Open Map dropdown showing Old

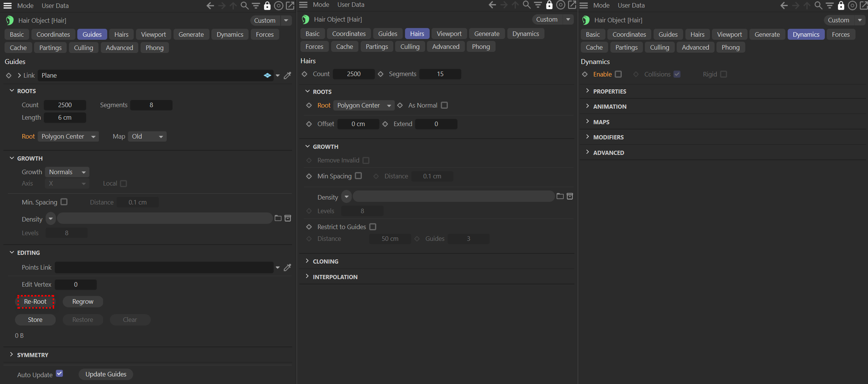147,136
